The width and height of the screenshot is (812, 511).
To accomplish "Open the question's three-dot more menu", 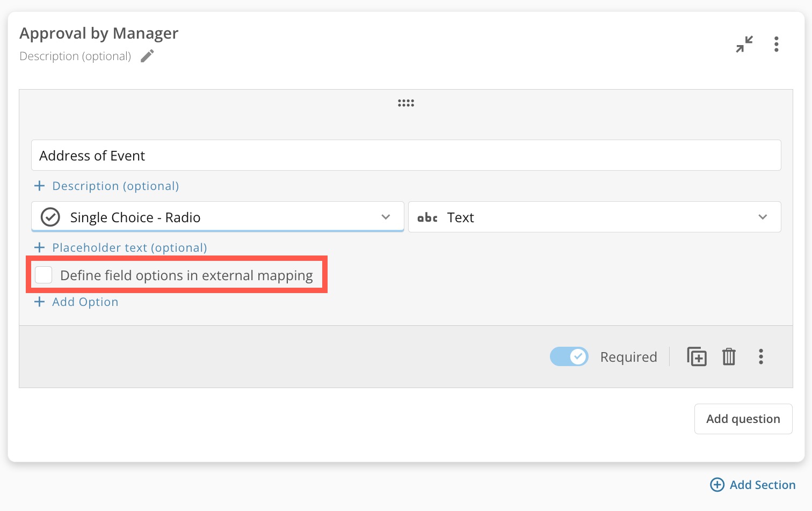I will pyautogui.click(x=760, y=356).
